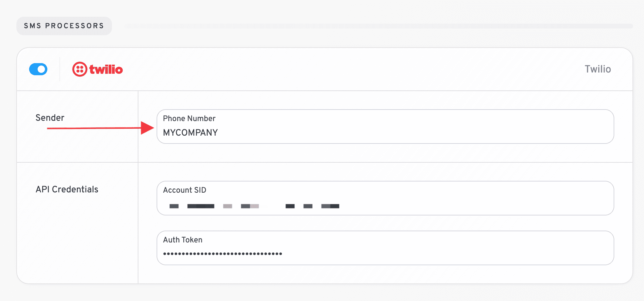This screenshot has width=644, height=301.
Task: Enable the blue switch in the header
Action: pyautogui.click(x=38, y=69)
